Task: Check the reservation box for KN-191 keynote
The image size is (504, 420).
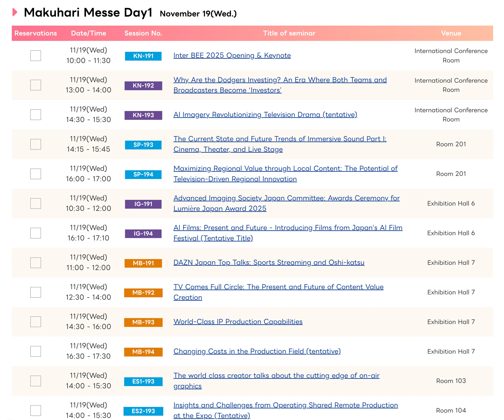Action: click(x=35, y=56)
